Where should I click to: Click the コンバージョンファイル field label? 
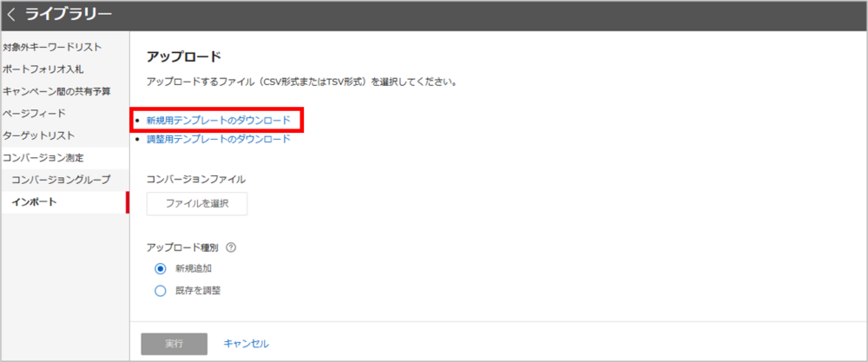point(196,179)
